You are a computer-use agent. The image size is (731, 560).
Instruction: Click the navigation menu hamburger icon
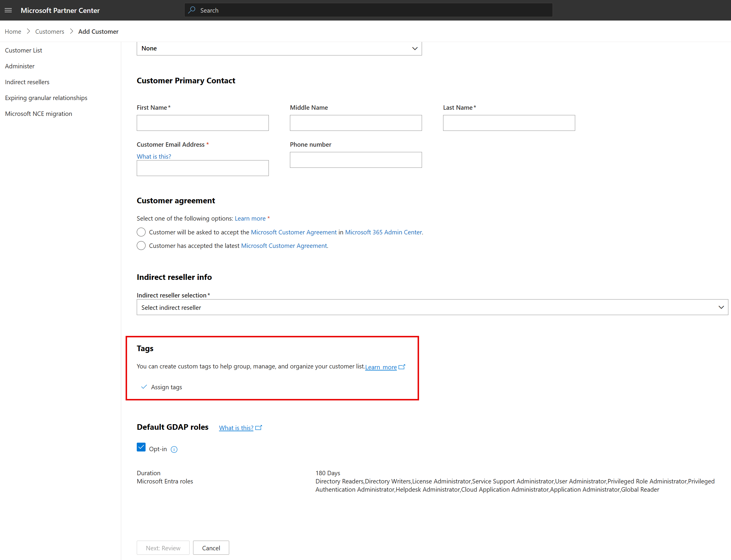[8, 10]
